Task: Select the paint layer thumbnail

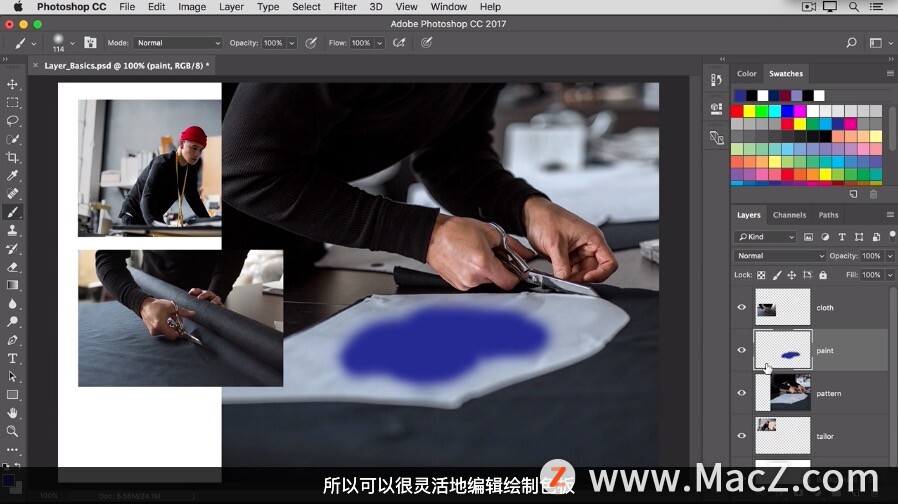Action: (x=783, y=350)
